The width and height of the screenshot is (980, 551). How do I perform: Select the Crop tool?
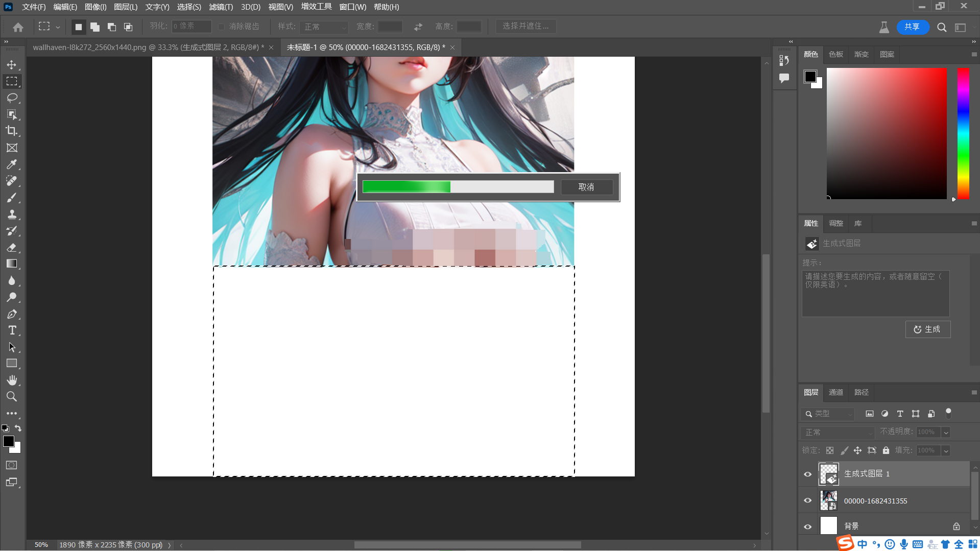tap(12, 131)
